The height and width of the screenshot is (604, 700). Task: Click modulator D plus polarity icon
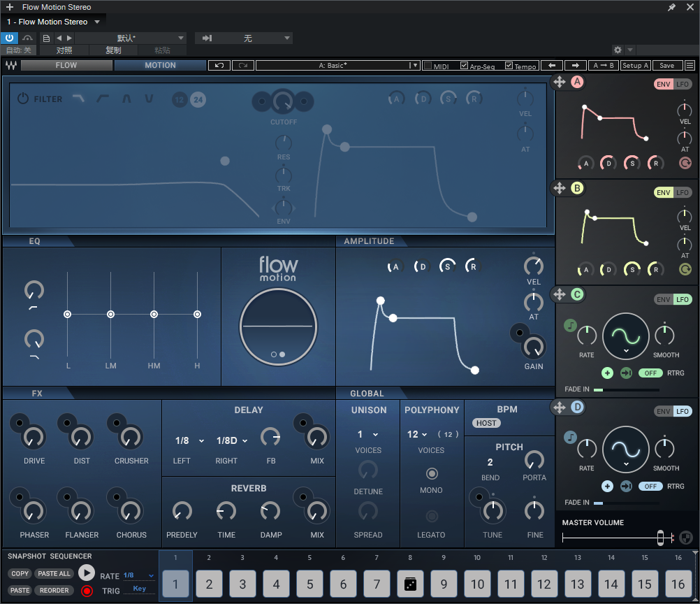point(607,486)
